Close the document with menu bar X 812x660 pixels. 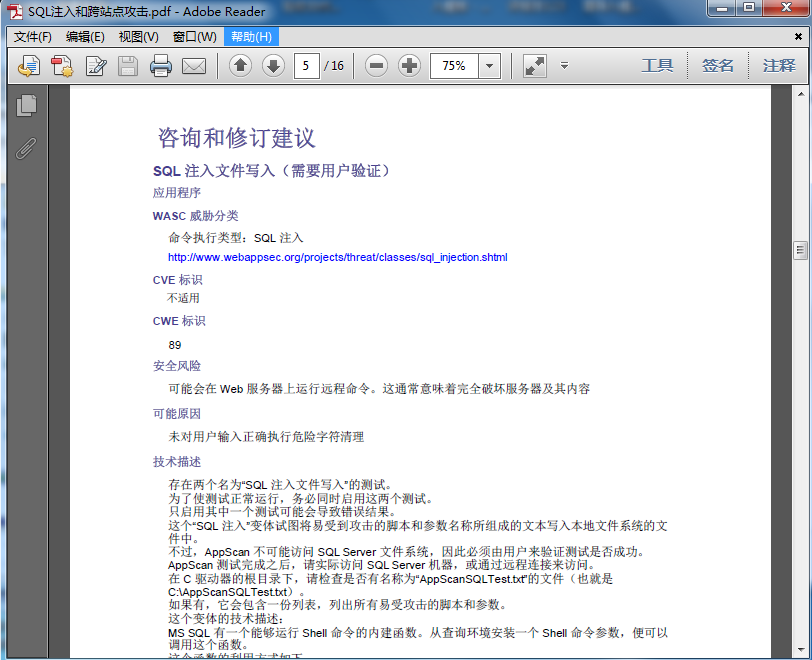click(x=798, y=37)
